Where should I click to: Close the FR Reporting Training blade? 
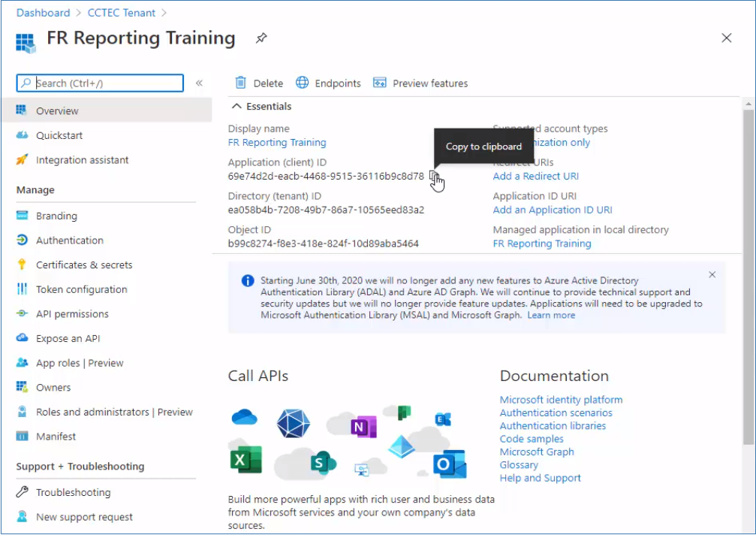tap(726, 38)
